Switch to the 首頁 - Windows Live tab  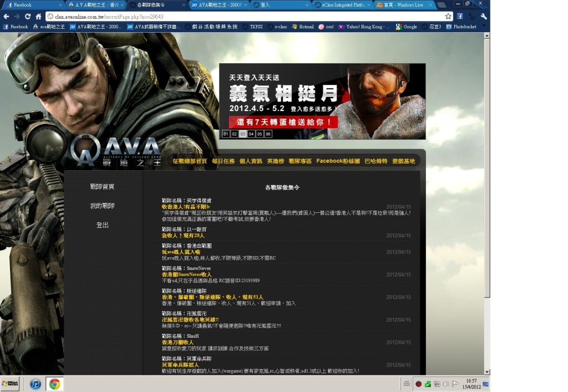click(x=404, y=5)
